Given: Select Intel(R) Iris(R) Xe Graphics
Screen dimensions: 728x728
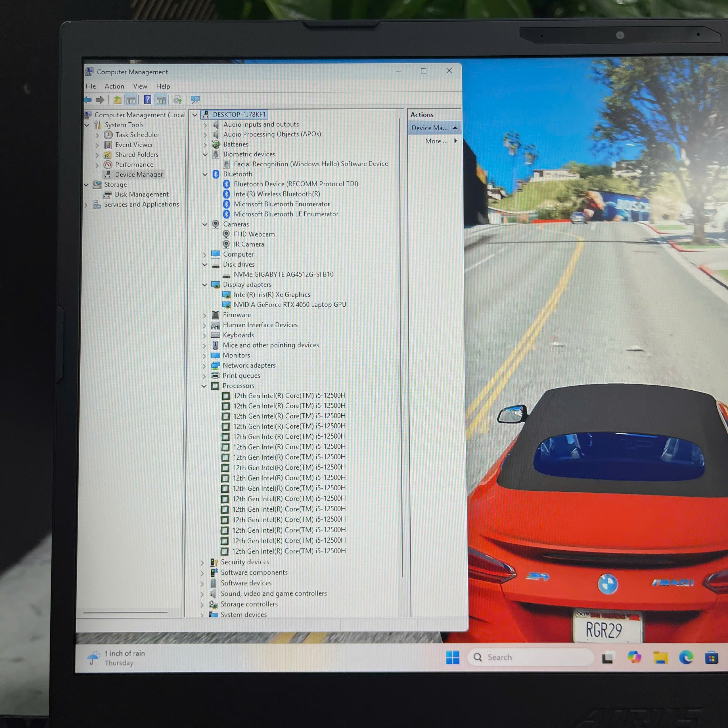Looking at the screenshot, I should pos(272,295).
